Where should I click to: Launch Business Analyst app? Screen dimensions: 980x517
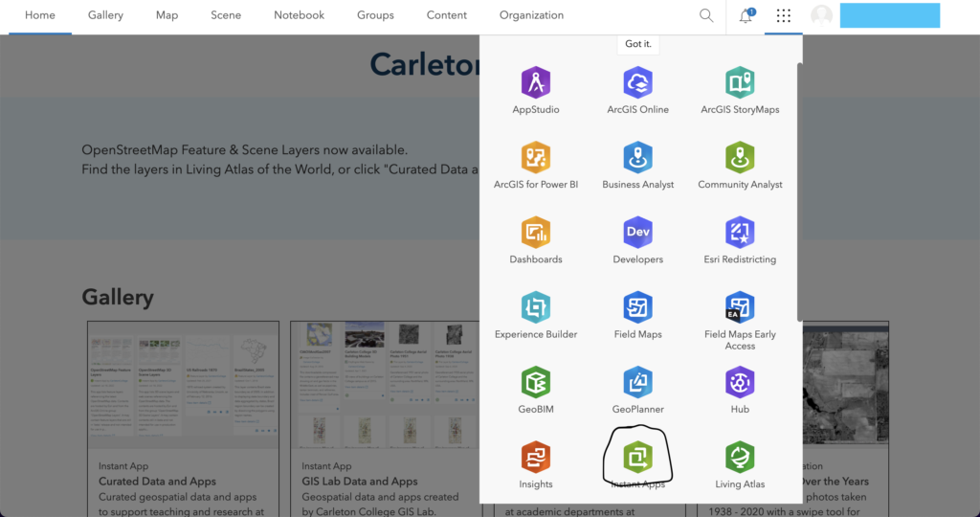pyautogui.click(x=637, y=166)
